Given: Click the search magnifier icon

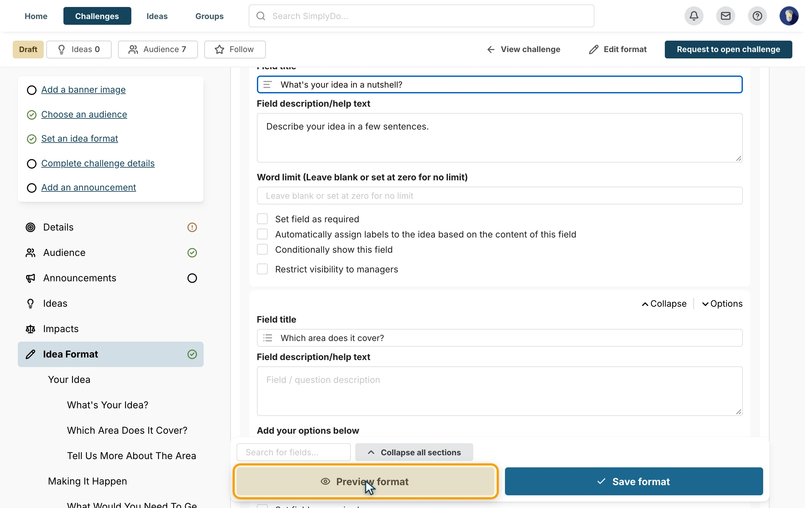Looking at the screenshot, I should tap(261, 16).
